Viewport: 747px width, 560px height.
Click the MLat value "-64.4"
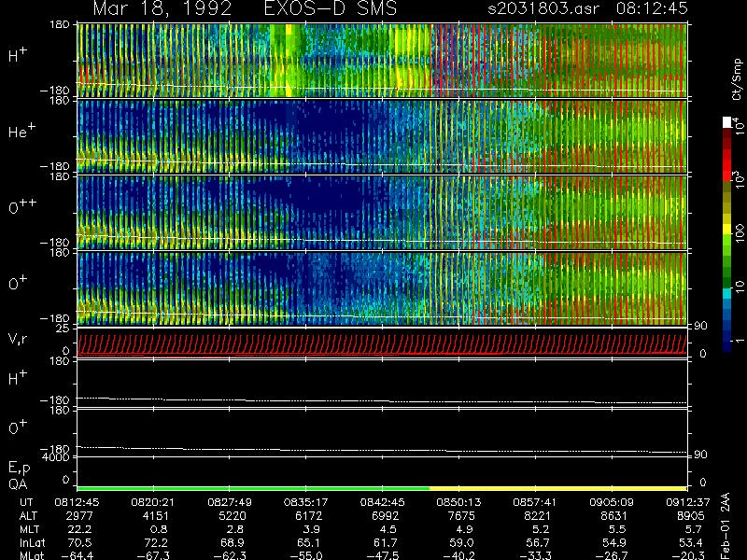tap(78, 555)
